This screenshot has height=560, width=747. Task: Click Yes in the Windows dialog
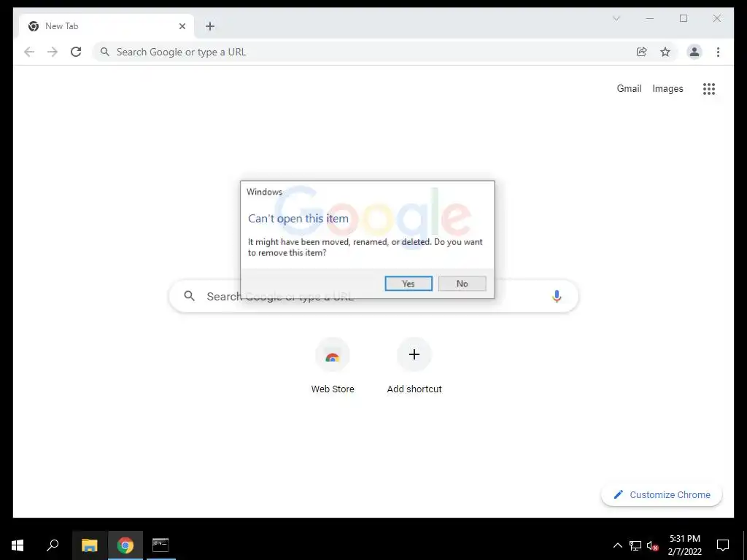click(409, 284)
